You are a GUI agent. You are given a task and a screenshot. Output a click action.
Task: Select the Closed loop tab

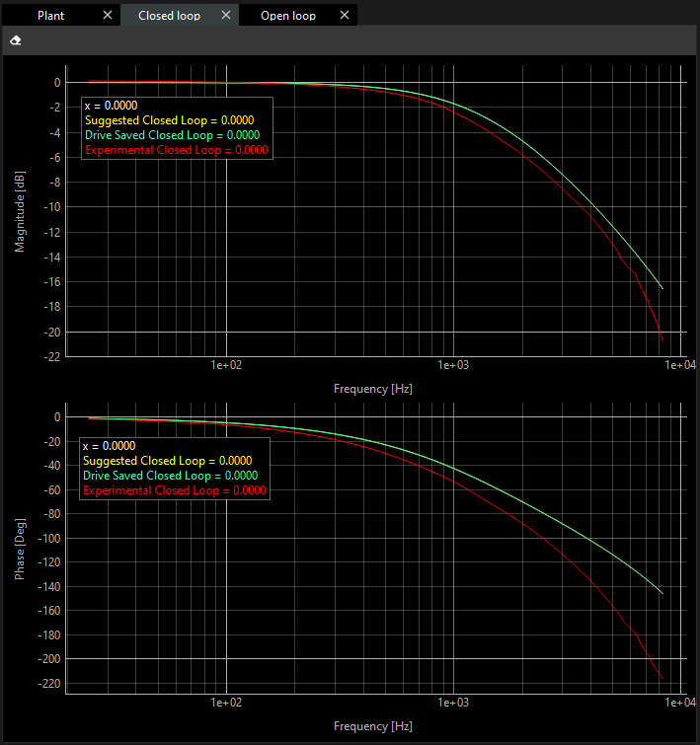(169, 16)
